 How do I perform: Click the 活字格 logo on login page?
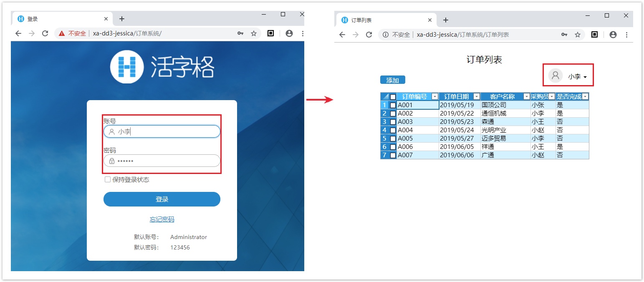162,67
